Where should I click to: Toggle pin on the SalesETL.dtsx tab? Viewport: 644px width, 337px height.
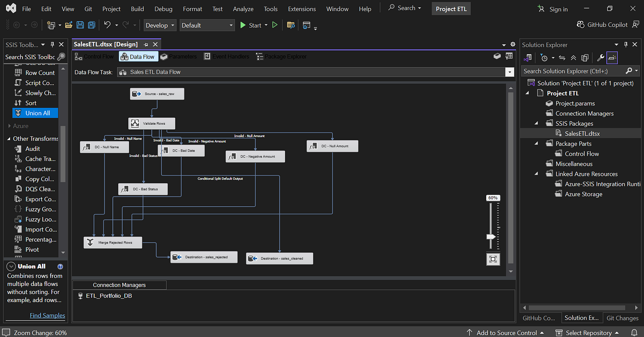point(146,44)
